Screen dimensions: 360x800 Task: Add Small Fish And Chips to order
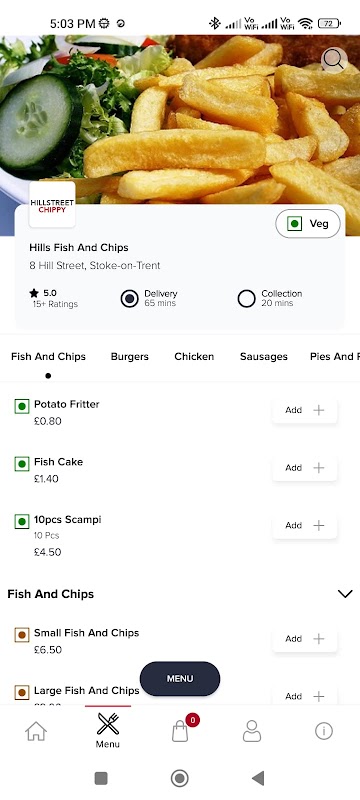point(305,639)
